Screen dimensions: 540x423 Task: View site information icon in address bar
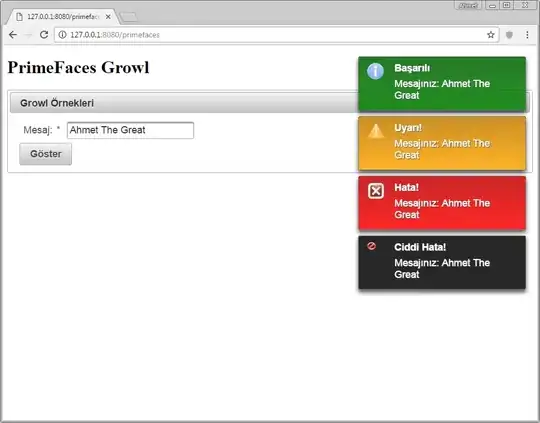(x=62, y=35)
